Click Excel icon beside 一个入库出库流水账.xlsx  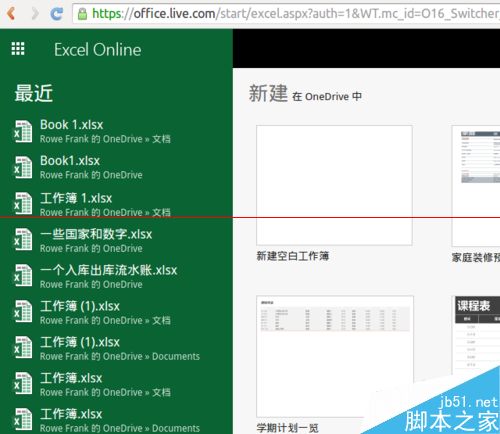click(x=23, y=275)
